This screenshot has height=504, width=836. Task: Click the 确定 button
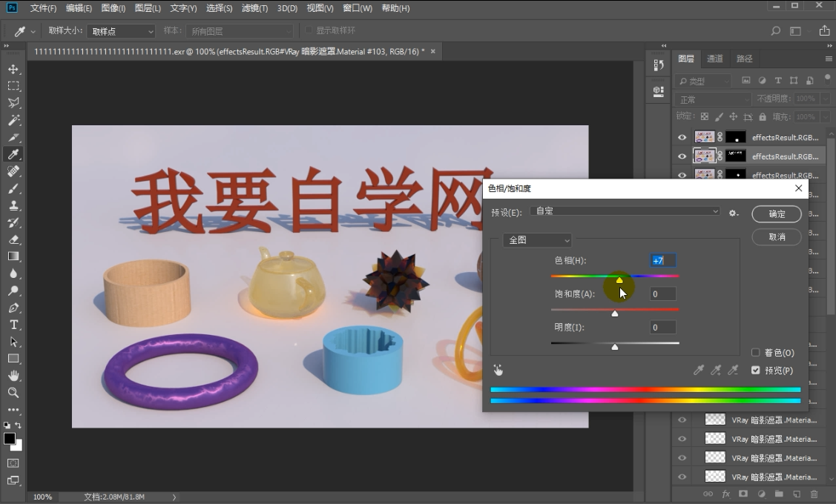tap(776, 213)
